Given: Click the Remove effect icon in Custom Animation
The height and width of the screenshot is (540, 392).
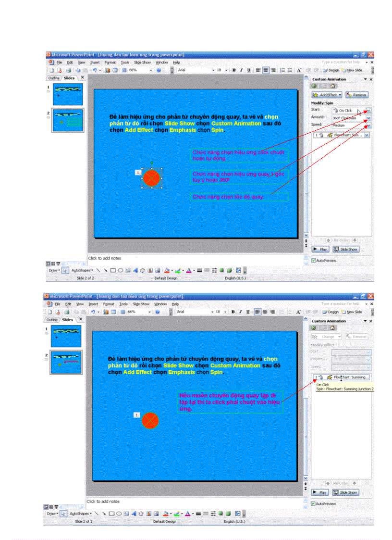Looking at the screenshot, I should click(x=349, y=94).
